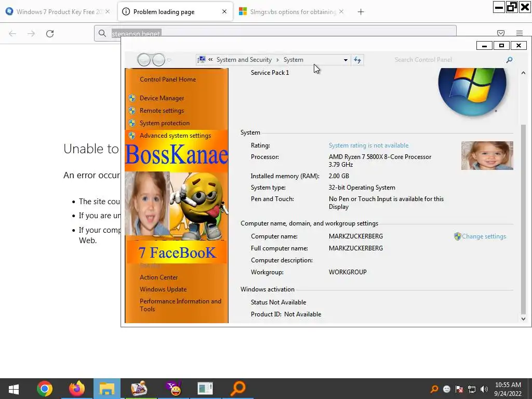532x399 pixels.
Task: Open Performance Information and Tools
Action: click(180, 305)
